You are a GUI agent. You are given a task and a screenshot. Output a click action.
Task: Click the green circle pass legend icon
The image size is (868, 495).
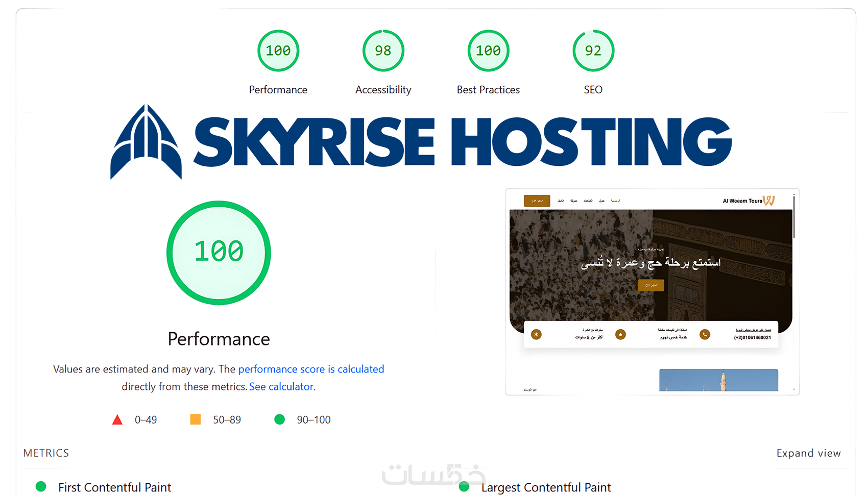pos(279,419)
